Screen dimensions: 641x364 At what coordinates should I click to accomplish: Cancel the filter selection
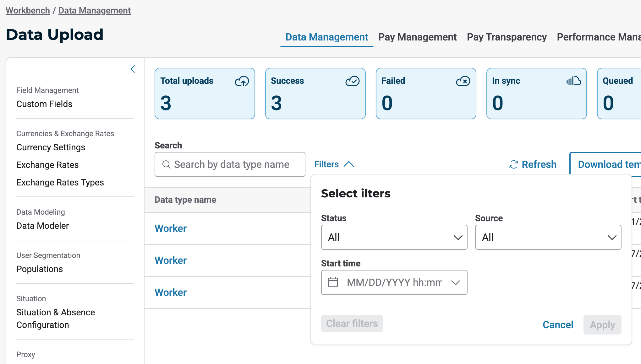pyautogui.click(x=558, y=324)
